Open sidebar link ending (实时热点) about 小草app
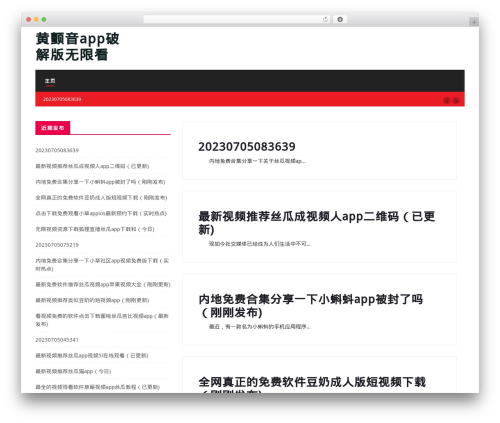 tap(101, 213)
